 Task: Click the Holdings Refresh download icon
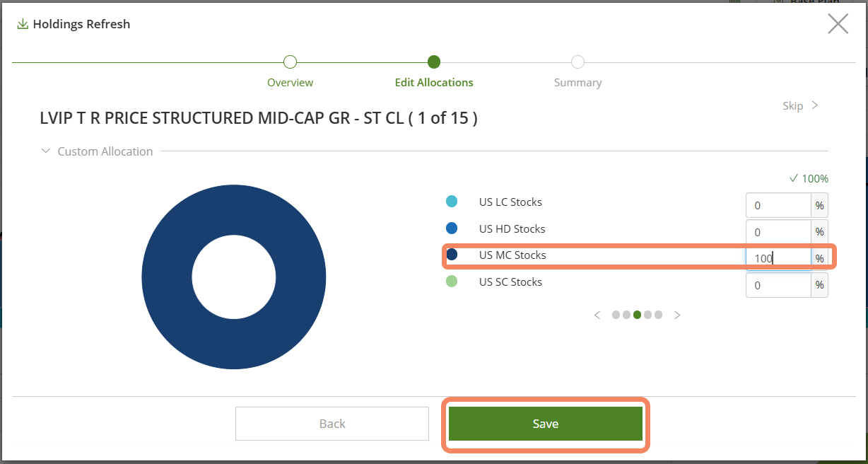[x=23, y=24]
